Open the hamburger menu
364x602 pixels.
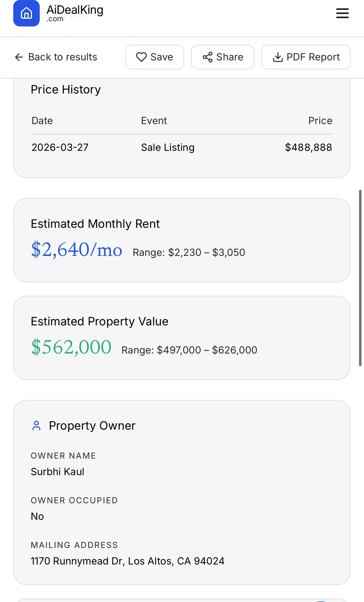point(342,13)
